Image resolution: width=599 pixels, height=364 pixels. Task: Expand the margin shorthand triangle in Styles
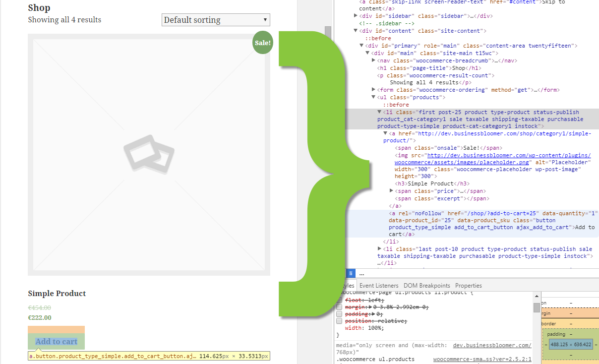[x=369, y=307]
